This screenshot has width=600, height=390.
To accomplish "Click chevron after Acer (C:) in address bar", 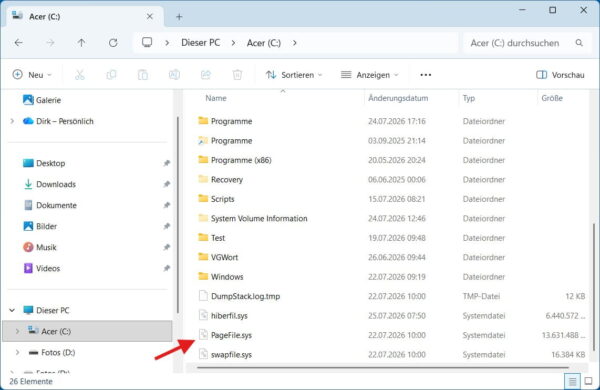I will 294,43.
